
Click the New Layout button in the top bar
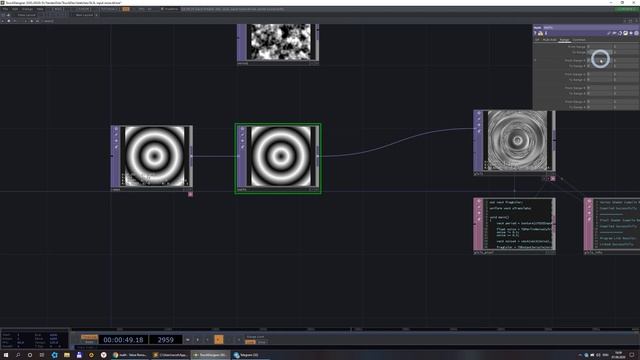84,15
